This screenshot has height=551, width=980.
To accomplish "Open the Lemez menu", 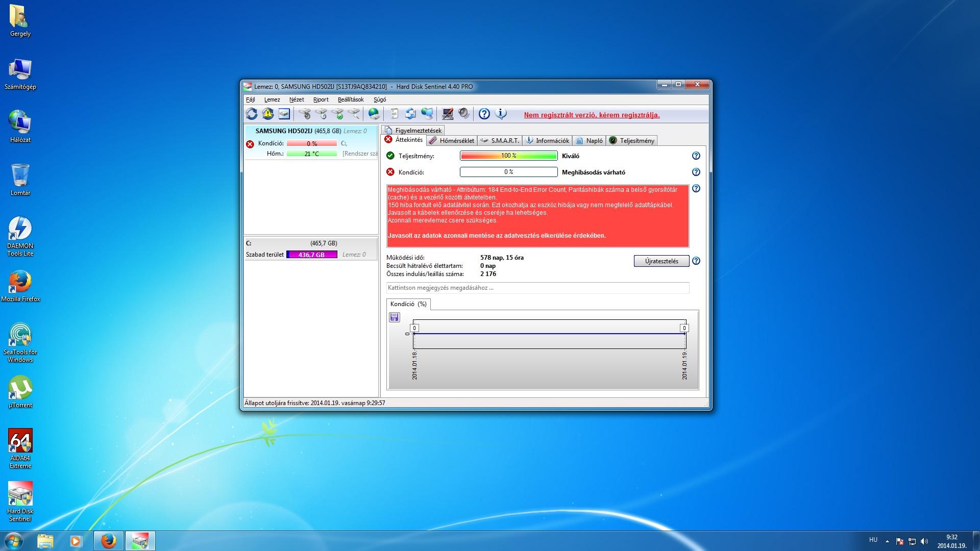I will 272,99.
